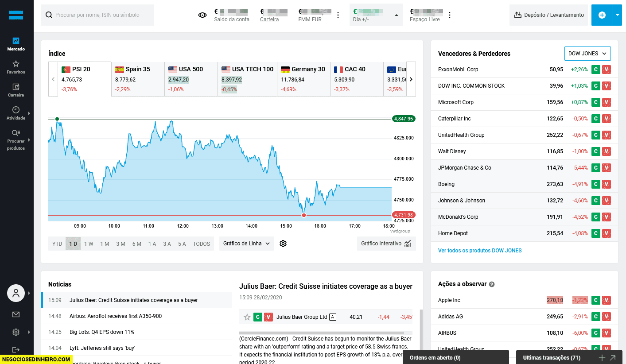Image resolution: width=626 pixels, height=364 pixels.
Task: Open Espaço Livre three-dot menu
Action: click(x=450, y=15)
